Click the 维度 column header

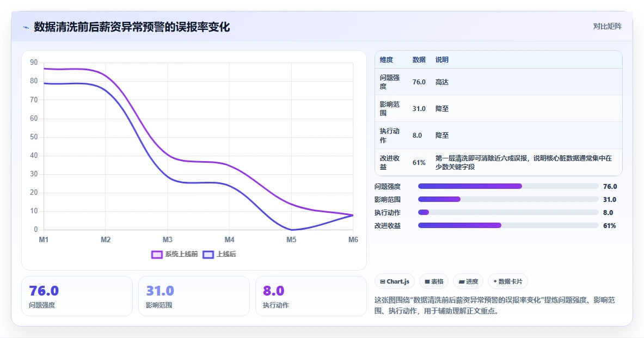click(x=387, y=59)
